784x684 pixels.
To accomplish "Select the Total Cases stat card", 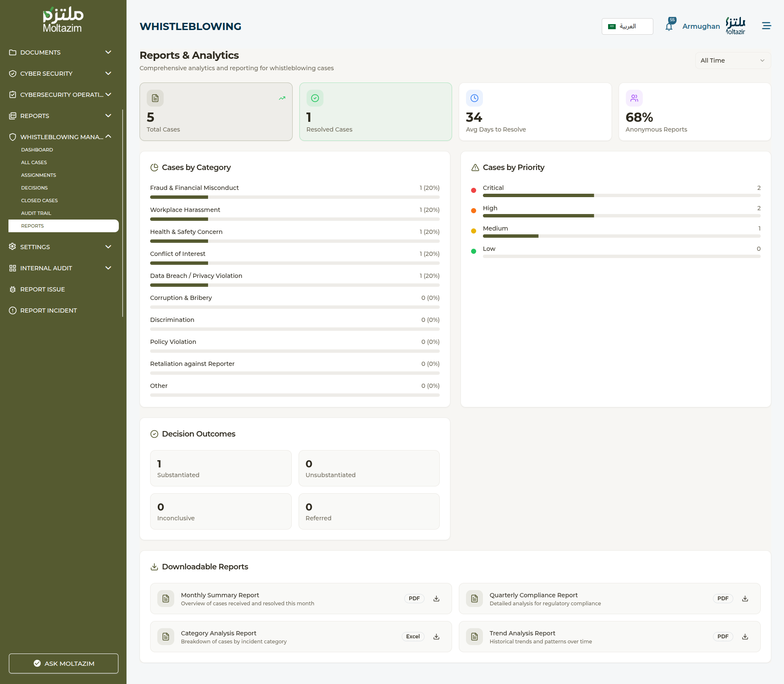I will pyautogui.click(x=216, y=112).
